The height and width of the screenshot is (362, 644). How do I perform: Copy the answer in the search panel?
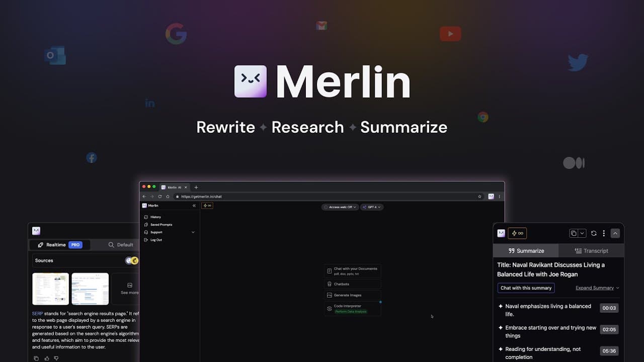click(36, 358)
